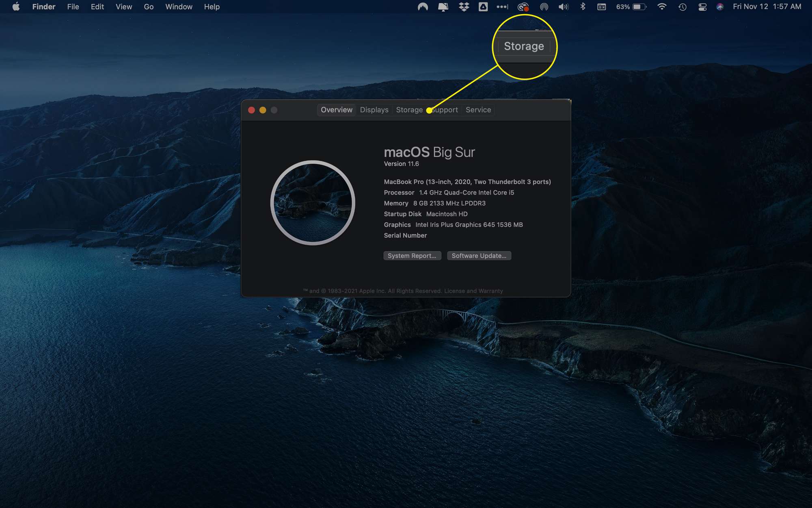812x508 pixels.
Task: Open the View menu
Action: [124, 7]
